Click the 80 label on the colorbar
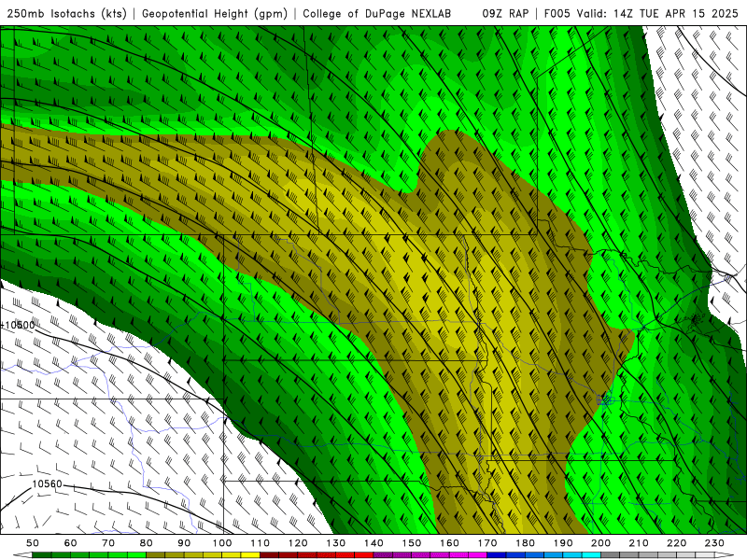747x560 pixels. coord(147,543)
